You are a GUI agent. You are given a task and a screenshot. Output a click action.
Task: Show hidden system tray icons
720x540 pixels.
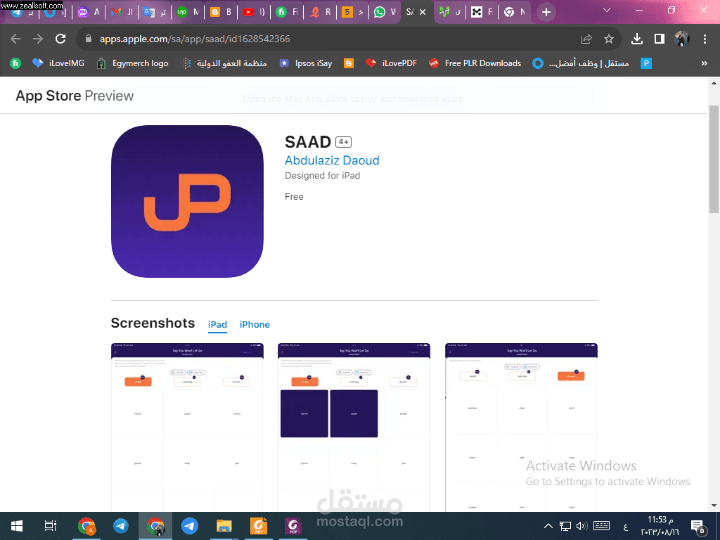548,526
